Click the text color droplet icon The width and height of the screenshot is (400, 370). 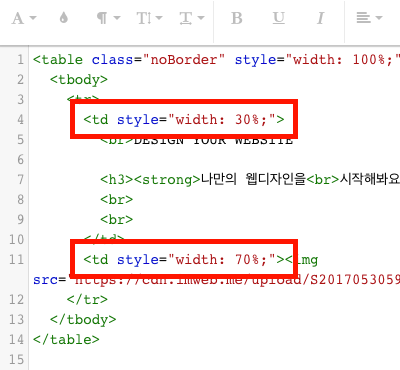[x=64, y=18]
